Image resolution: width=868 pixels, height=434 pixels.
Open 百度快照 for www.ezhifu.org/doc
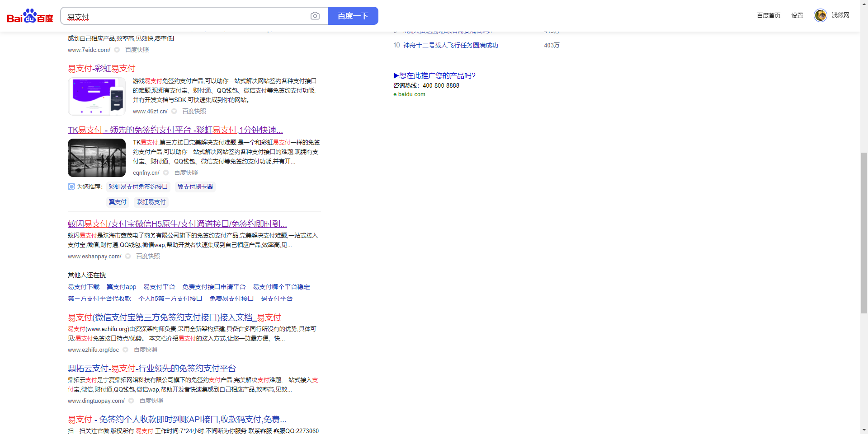[x=146, y=350]
